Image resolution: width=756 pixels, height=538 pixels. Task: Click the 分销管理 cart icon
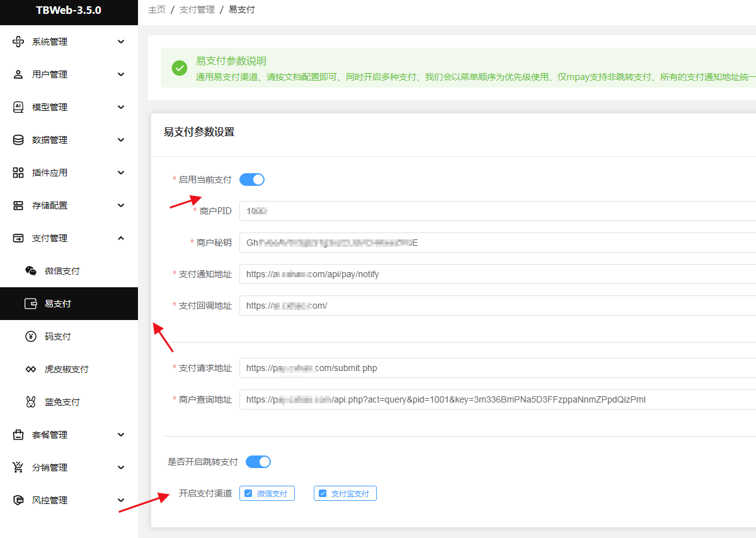pos(18,467)
